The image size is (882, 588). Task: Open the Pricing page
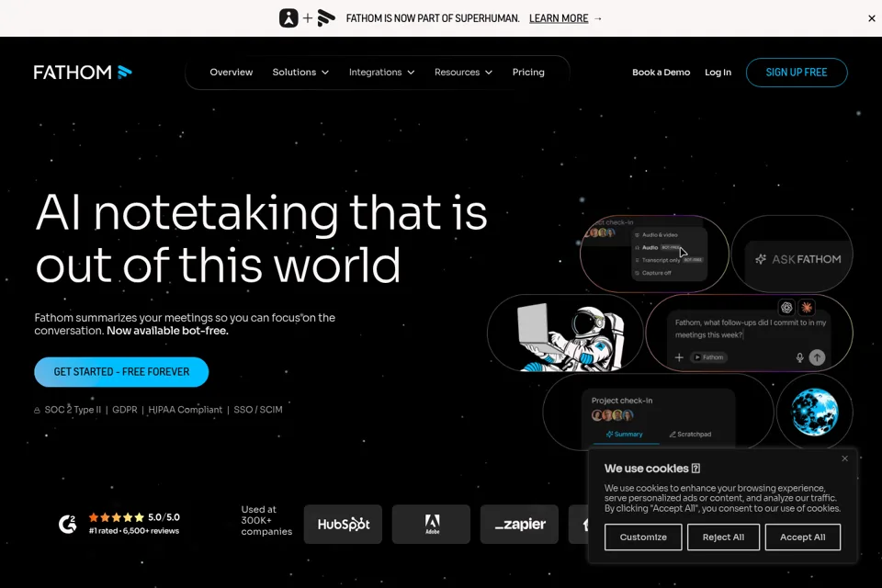pyautogui.click(x=528, y=72)
